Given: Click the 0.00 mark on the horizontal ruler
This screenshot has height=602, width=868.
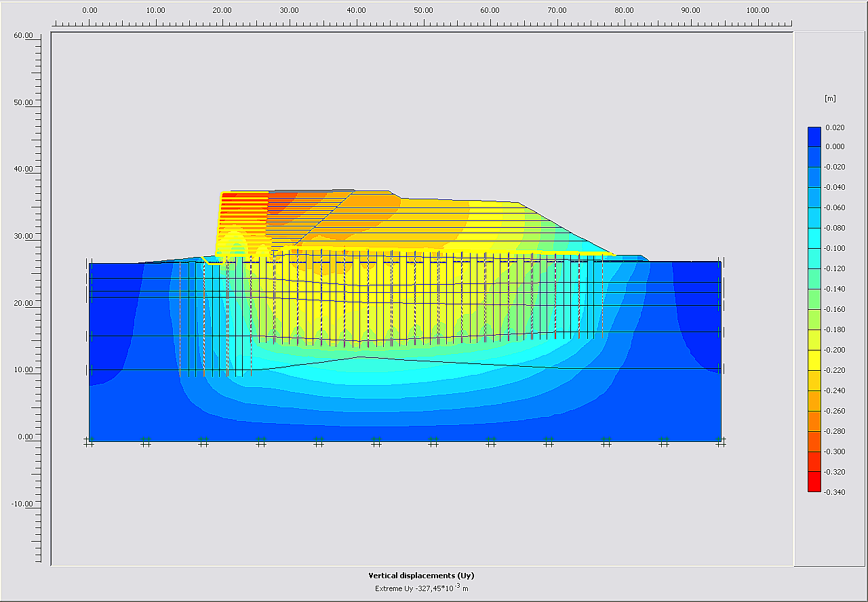Looking at the screenshot, I should coord(90,10).
